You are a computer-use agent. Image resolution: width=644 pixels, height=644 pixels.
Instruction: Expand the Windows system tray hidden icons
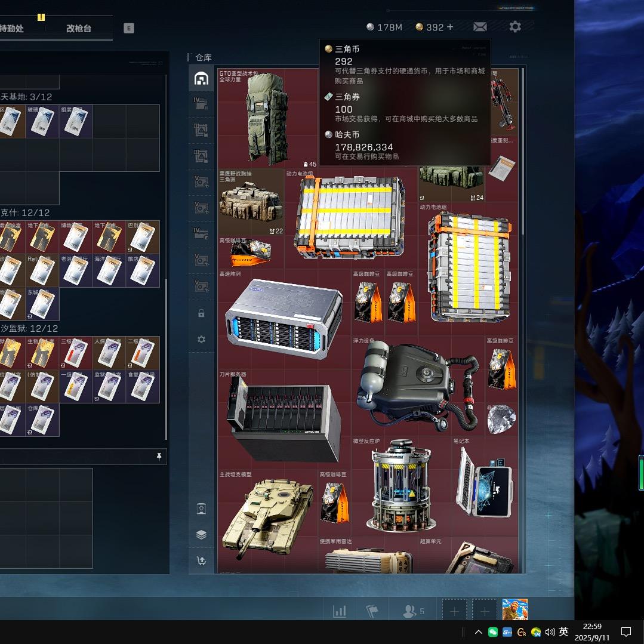[x=478, y=631]
